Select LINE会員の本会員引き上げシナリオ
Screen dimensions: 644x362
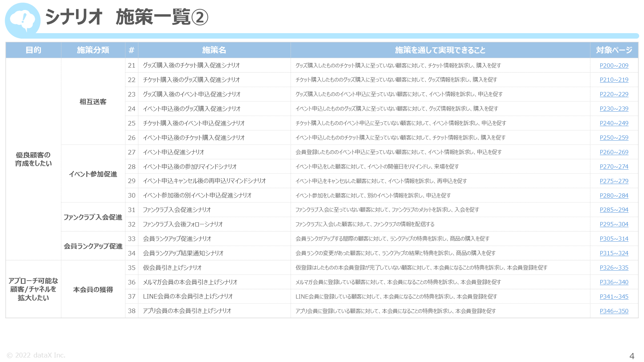point(188,296)
